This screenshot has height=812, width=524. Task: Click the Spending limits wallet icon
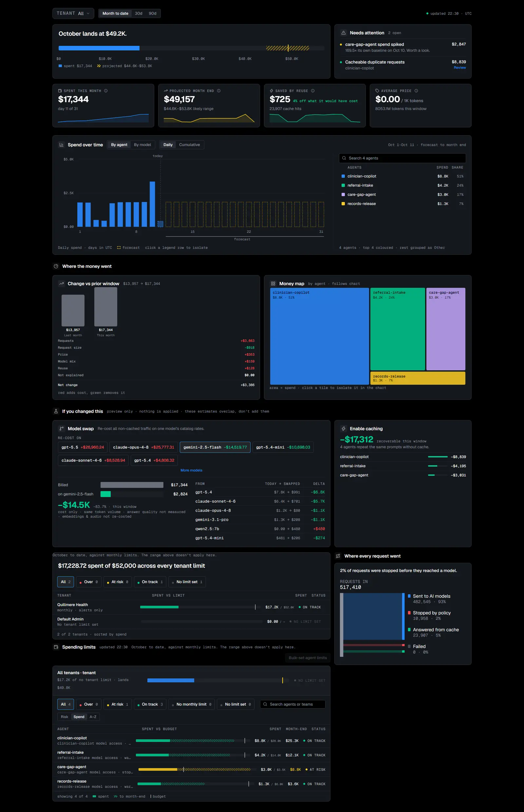(56, 647)
